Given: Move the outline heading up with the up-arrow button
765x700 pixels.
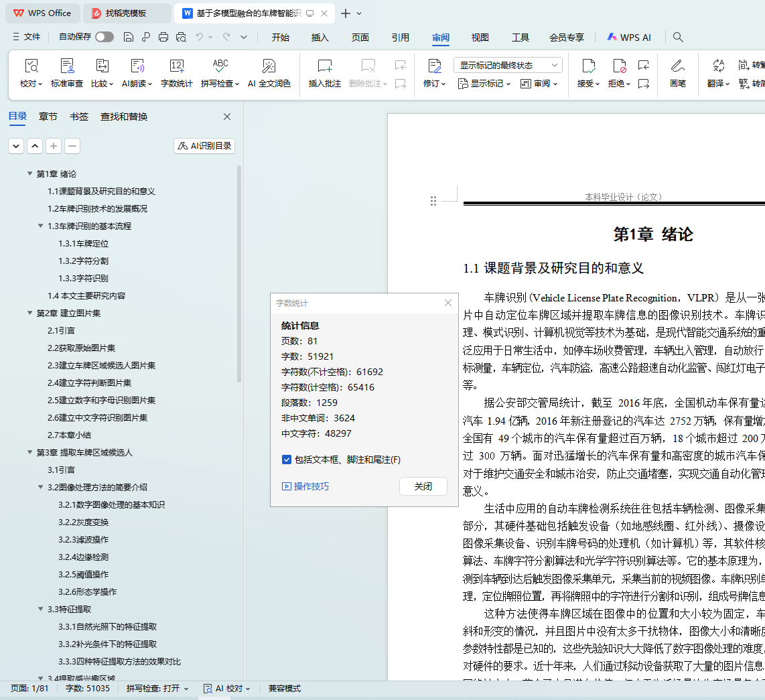Looking at the screenshot, I should tap(35, 146).
